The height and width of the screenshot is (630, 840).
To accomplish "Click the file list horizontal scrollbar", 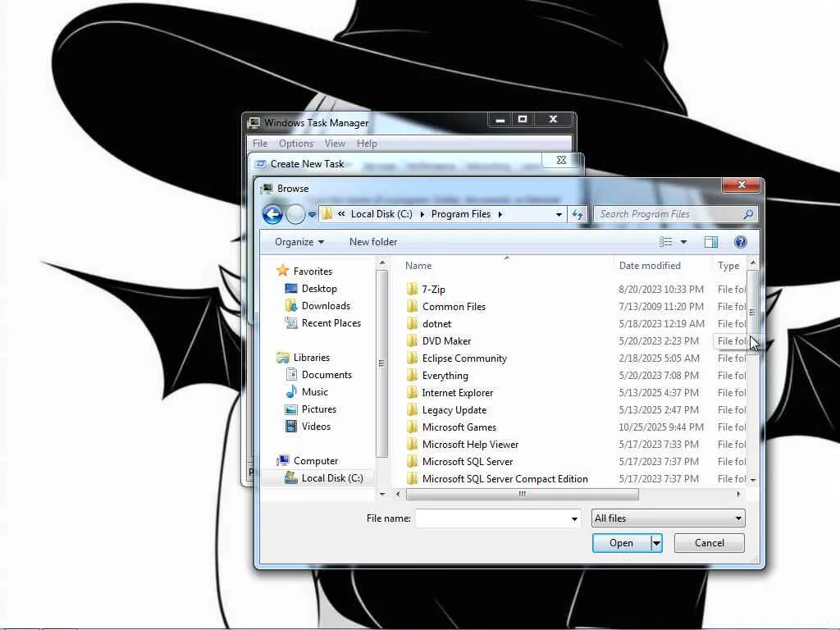I will coord(523,494).
